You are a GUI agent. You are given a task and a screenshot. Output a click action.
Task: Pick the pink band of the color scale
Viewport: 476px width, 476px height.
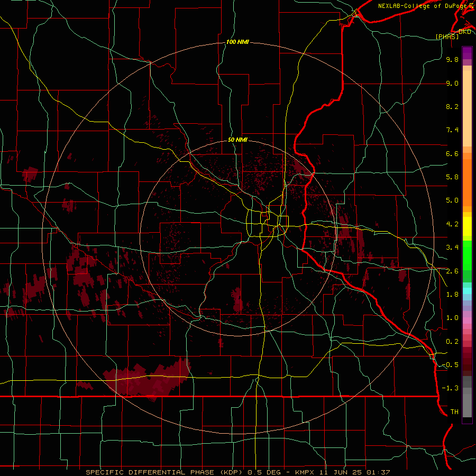click(467, 321)
